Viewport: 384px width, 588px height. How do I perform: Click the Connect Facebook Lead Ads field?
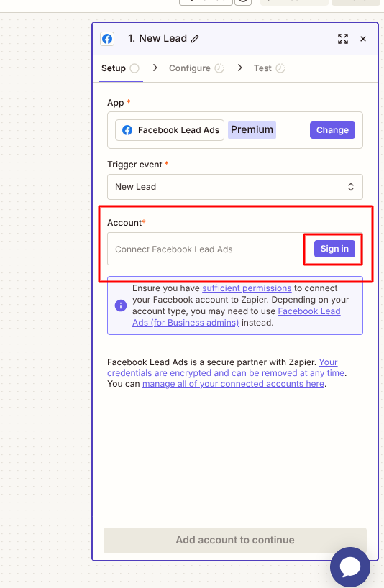pyautogui.click(x=205, y=249)
